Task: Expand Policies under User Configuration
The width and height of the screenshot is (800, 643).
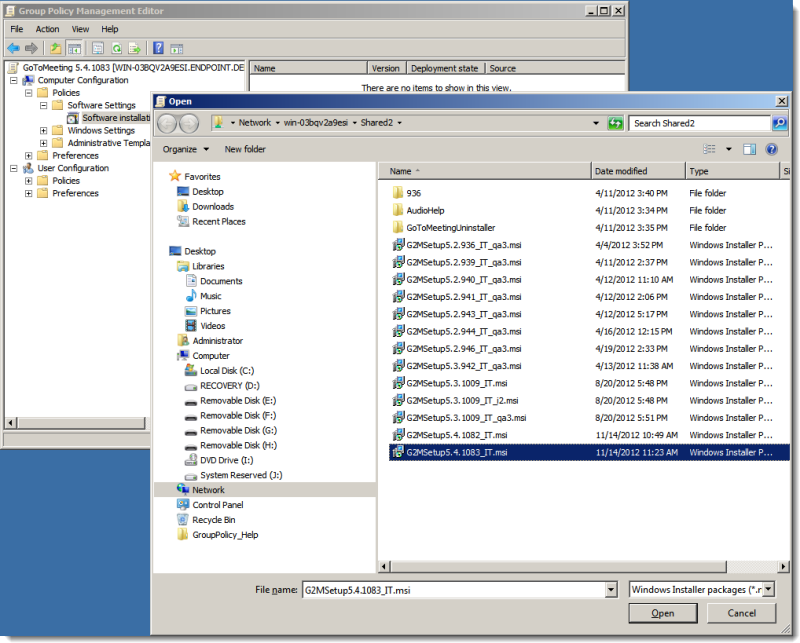Action: pos(29,181)
